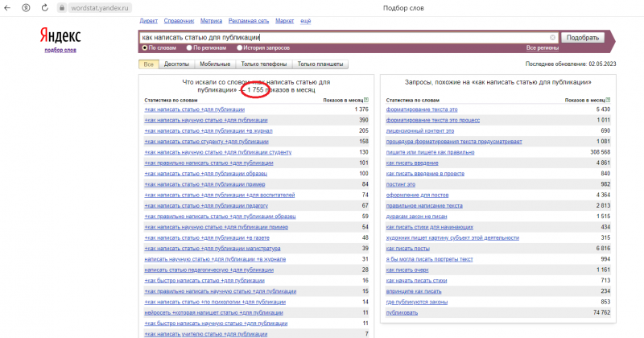Image resolution: width=644 pixels, height=338 pixels.
Task: Open similar query где публикуются законы
Action: (x=416, y=302)
